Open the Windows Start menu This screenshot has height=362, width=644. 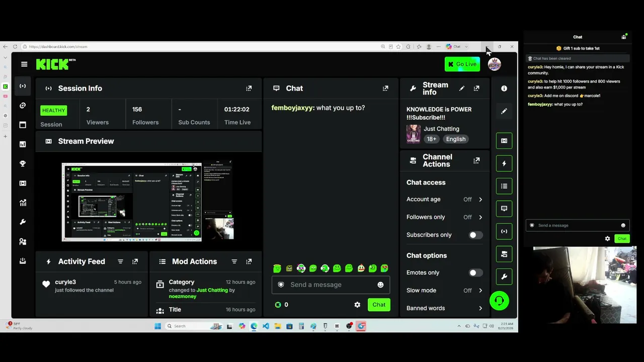pos(157,326)
